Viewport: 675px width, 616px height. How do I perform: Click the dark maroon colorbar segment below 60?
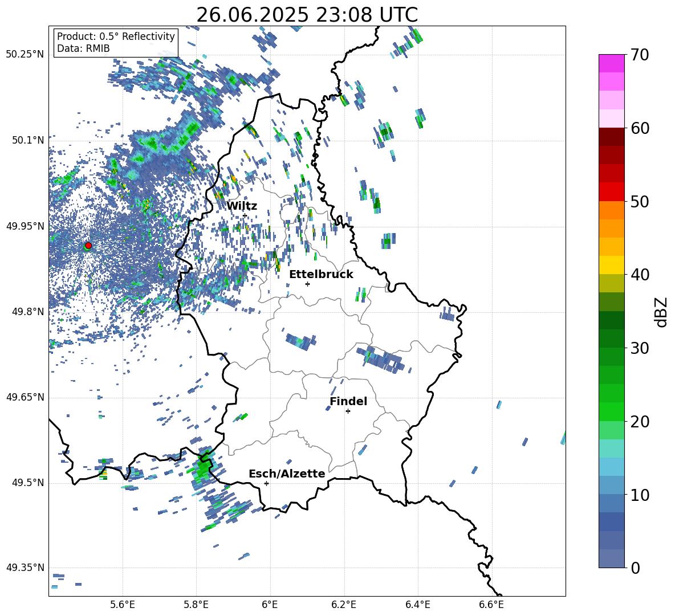pos(612,137)
